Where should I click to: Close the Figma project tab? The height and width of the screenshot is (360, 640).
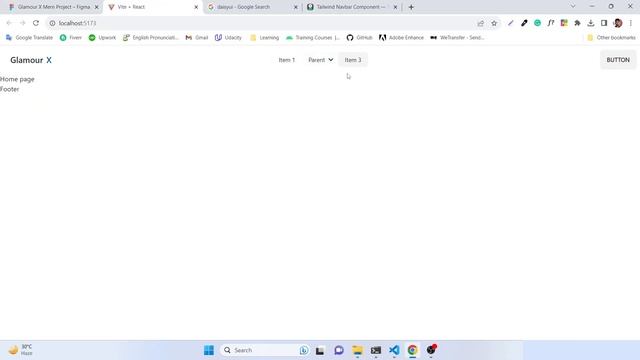coord(97,7)
